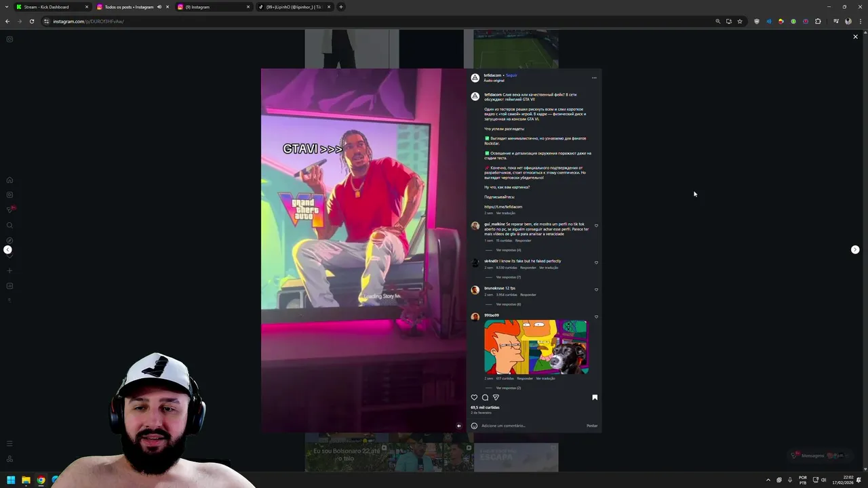Viewport: 868px width, 488px height.
Task: Open brunokruse's username link
Action: tap(494, 288)
